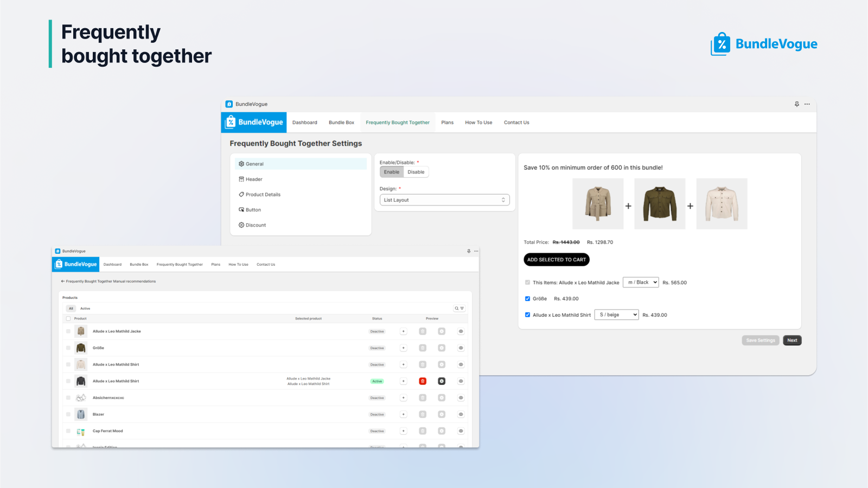
Task: Click the Absichernxcxcxc product name
Action: [108, 398]
